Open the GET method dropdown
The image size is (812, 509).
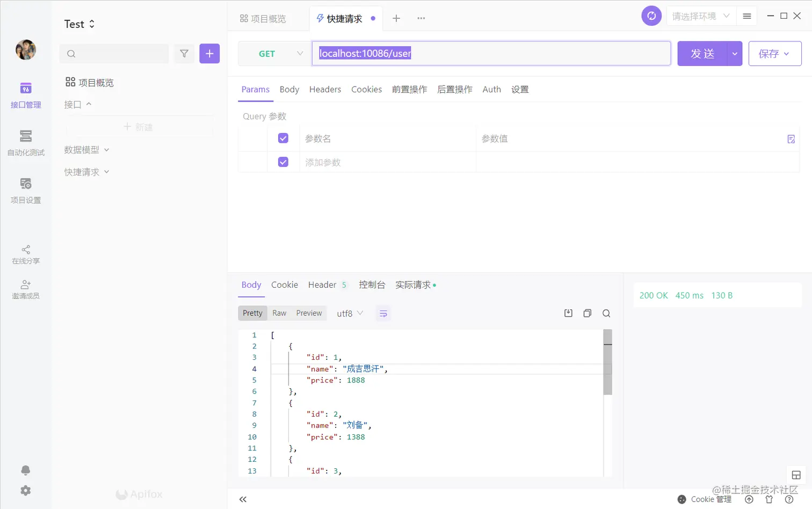[274, 54]
